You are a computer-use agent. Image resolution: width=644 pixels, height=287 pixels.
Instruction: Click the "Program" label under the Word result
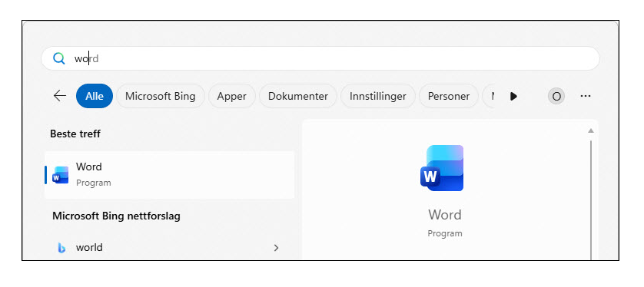pos(93,183)
